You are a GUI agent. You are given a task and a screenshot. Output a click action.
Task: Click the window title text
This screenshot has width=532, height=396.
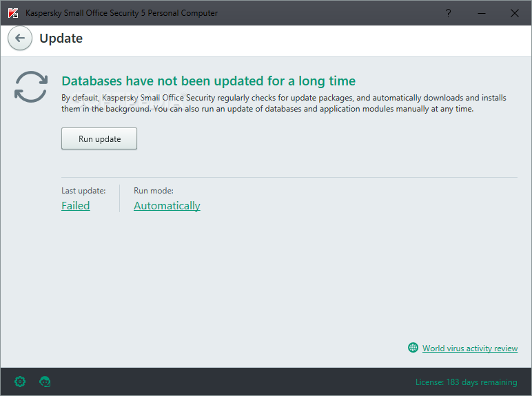tap(122, 13)
